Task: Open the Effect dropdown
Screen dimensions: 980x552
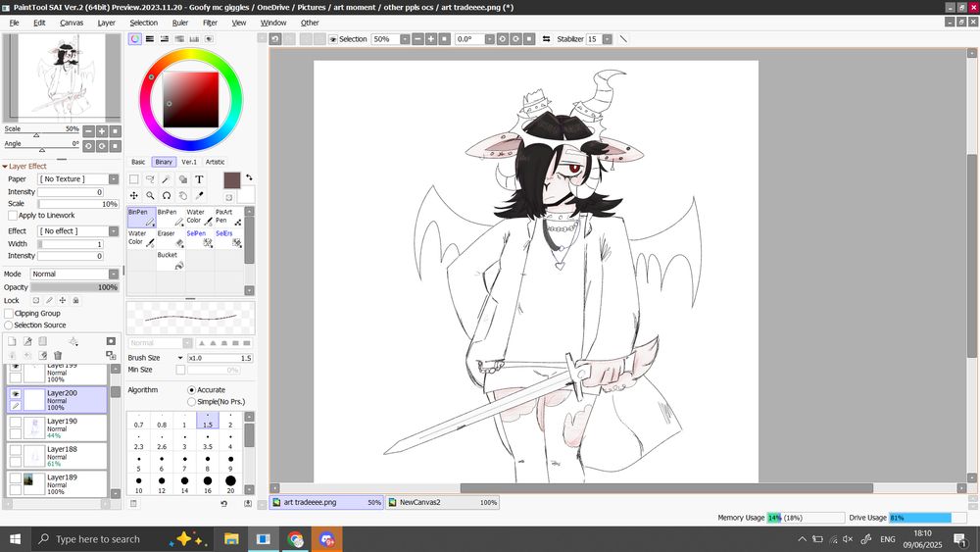Action: (x=113, y=230)
